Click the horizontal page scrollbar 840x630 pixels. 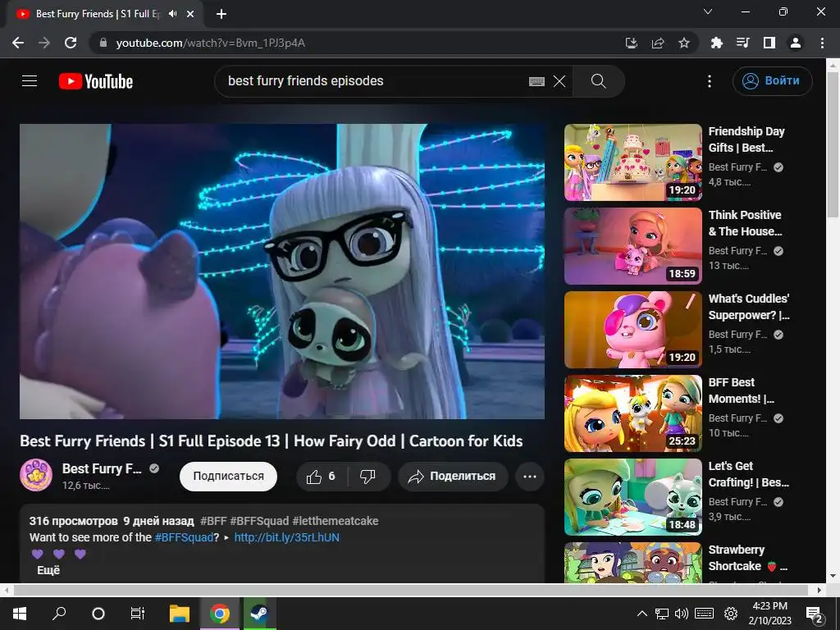click(410, 590)
